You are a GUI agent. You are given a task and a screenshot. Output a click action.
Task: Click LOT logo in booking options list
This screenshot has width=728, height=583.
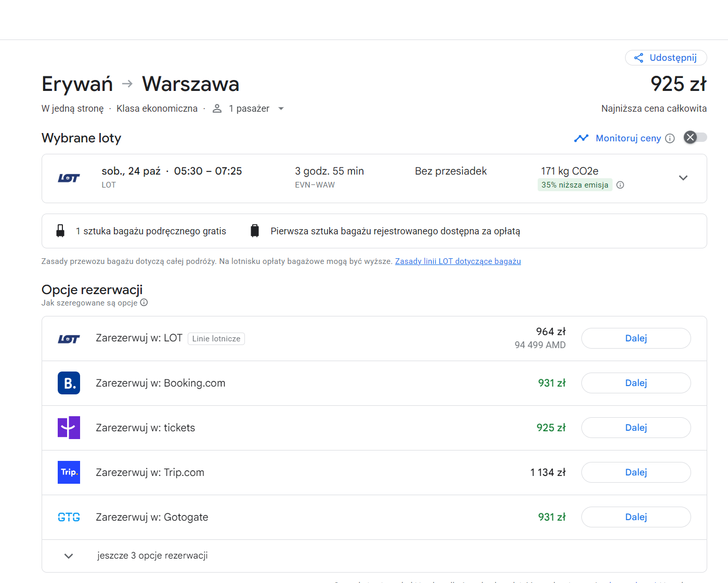pos(69,339)
